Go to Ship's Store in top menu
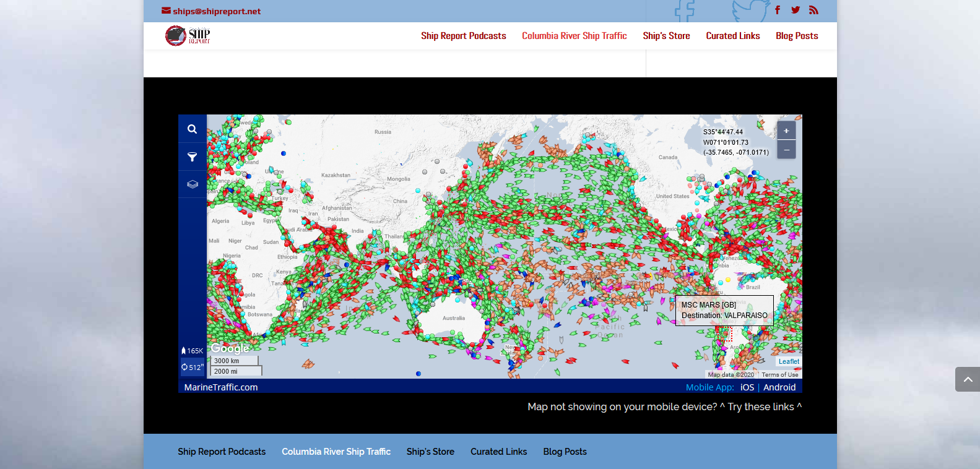The image size is (980, 469). (666, 36)
